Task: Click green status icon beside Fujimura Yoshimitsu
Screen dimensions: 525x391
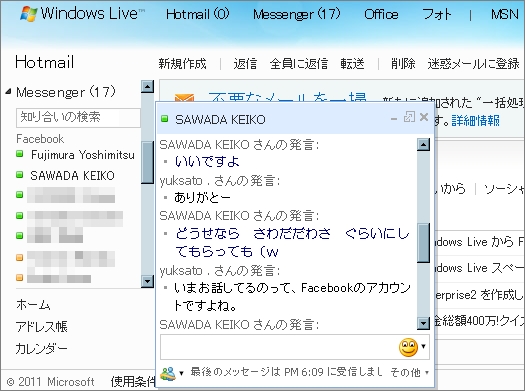Action: tap(19, 154)
